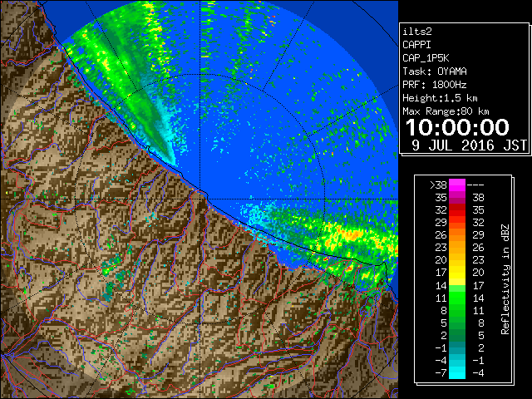Click the 10:00:00 timestamp
Image resolution: width=532 pixels, height=399 pixels.
point(457,127)
